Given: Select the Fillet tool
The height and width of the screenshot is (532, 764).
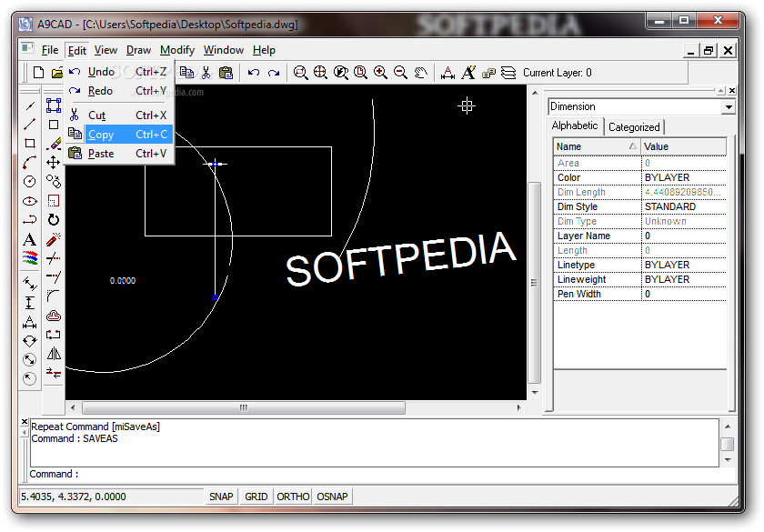Looking at the screenshot, I should click(x=53, y=296).
